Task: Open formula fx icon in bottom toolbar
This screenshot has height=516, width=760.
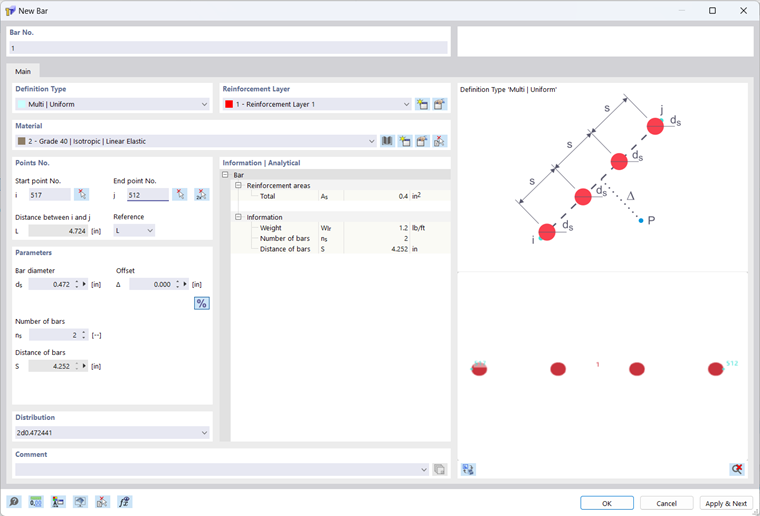Action: (125, 502)
